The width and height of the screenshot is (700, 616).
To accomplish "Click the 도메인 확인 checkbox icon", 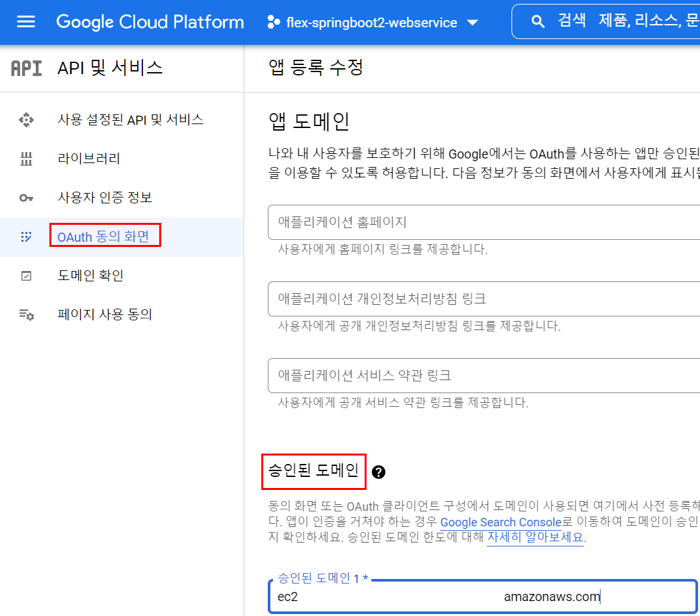I will tap(27, 276).
